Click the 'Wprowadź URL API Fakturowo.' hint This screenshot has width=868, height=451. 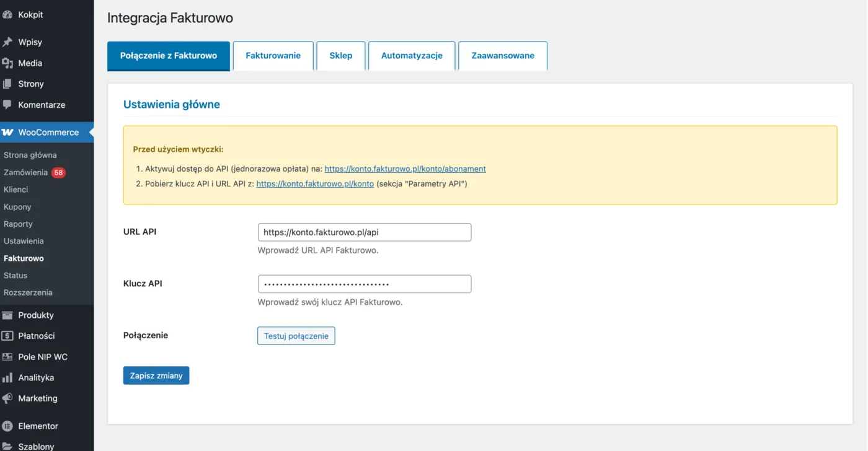(318, 250)
